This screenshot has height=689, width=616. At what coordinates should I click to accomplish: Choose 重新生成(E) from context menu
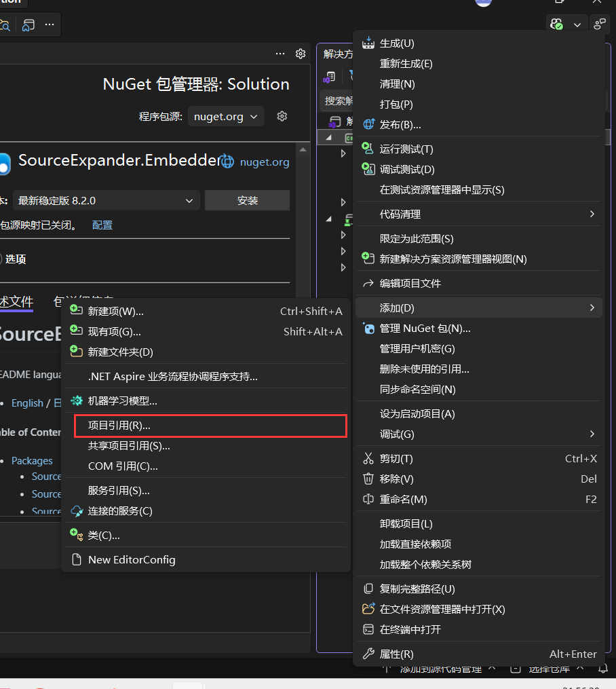479,64
